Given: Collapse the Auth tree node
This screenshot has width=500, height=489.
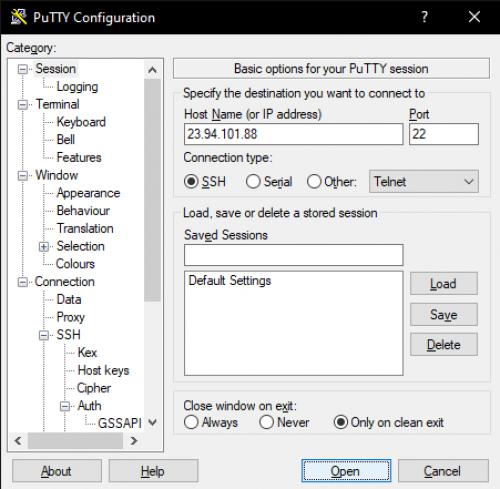Looking at the screenshot, I should [65, 406].
